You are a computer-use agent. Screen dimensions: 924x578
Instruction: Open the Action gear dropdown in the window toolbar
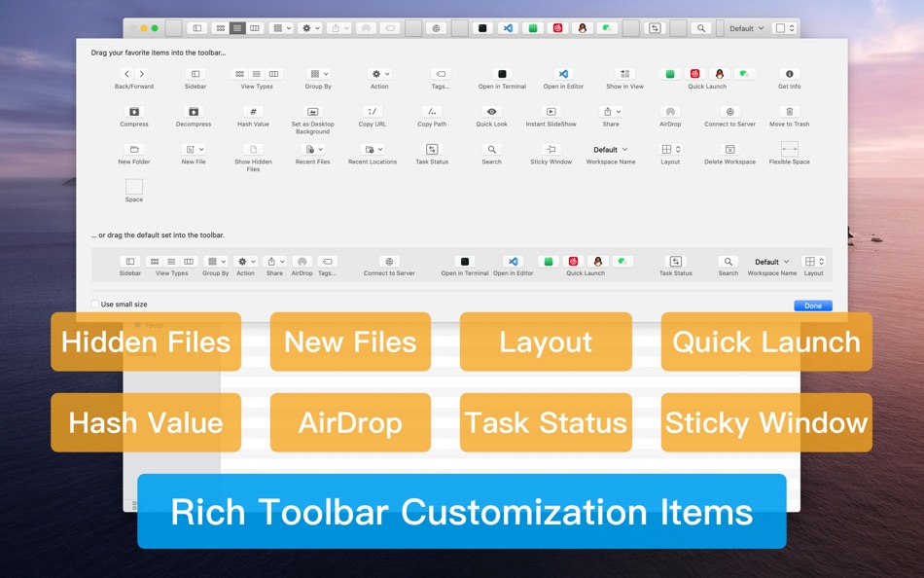click(x=309, y=27)
